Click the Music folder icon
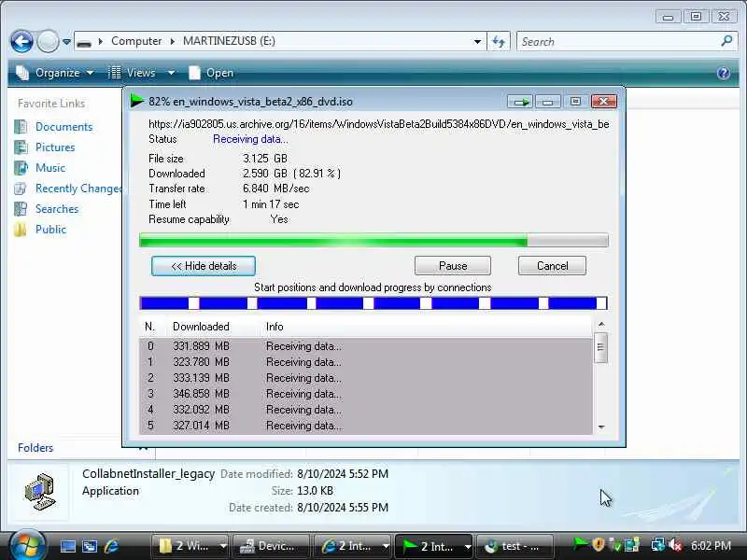The height and width of the screenshot is (560, 747). pyautogui.click(x=21, y=168)
